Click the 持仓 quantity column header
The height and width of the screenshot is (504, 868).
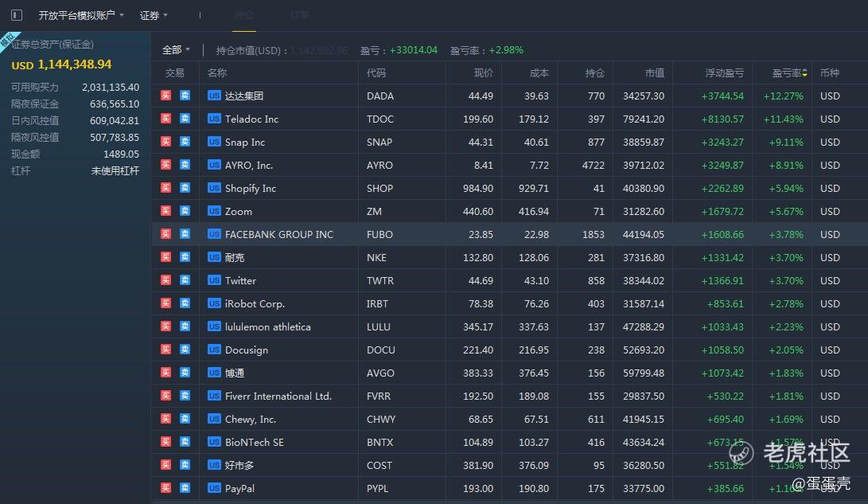[595, 72]
